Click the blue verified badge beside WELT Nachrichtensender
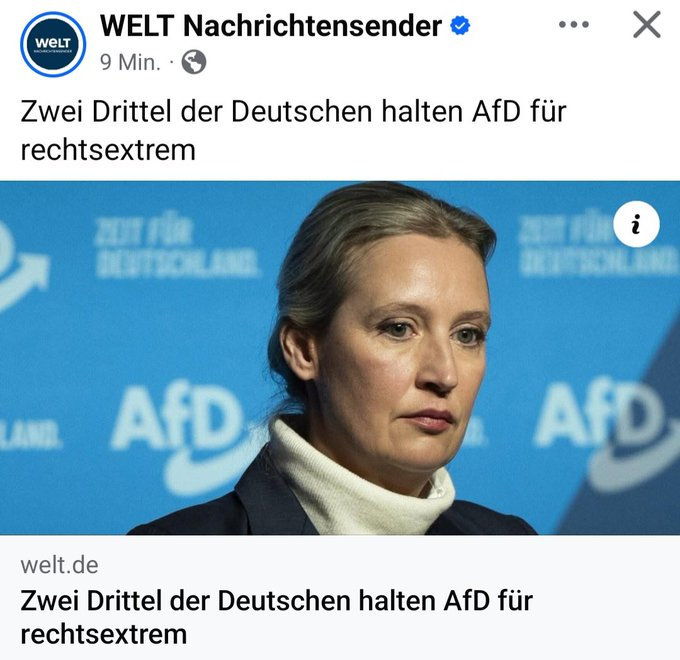Viewport: 680px width, 660px height. coord(460,25)
